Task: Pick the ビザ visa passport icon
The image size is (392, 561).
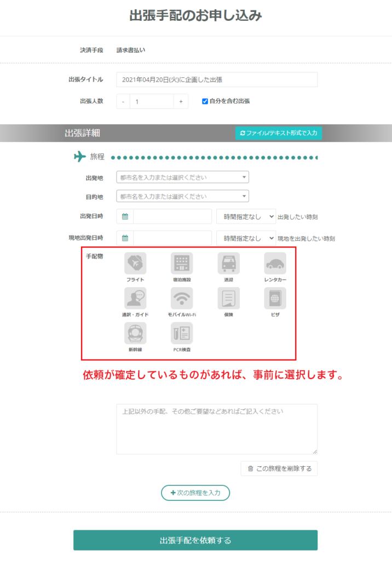Action: click(x=275, y=298)
